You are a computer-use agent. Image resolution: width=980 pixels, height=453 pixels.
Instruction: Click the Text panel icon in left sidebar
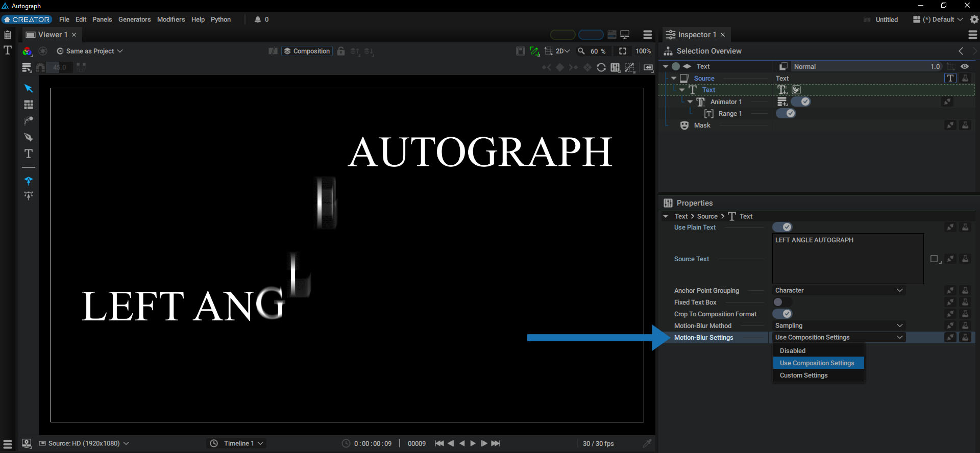point(8,50)
